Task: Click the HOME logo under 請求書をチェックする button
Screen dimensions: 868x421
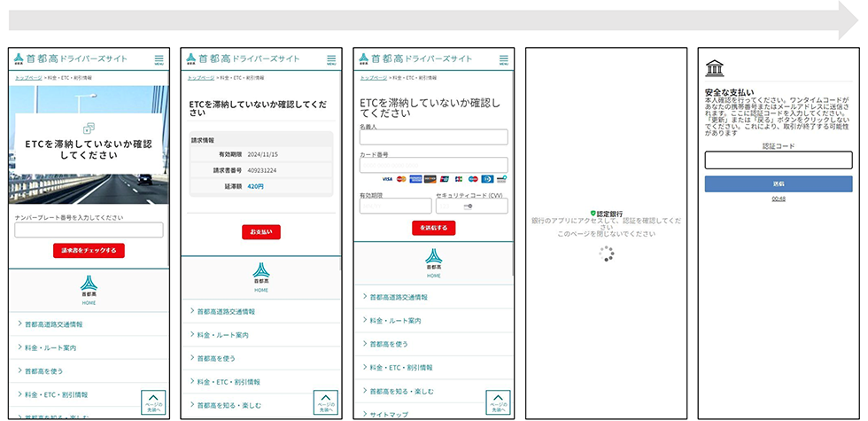Action: (89, 291)
